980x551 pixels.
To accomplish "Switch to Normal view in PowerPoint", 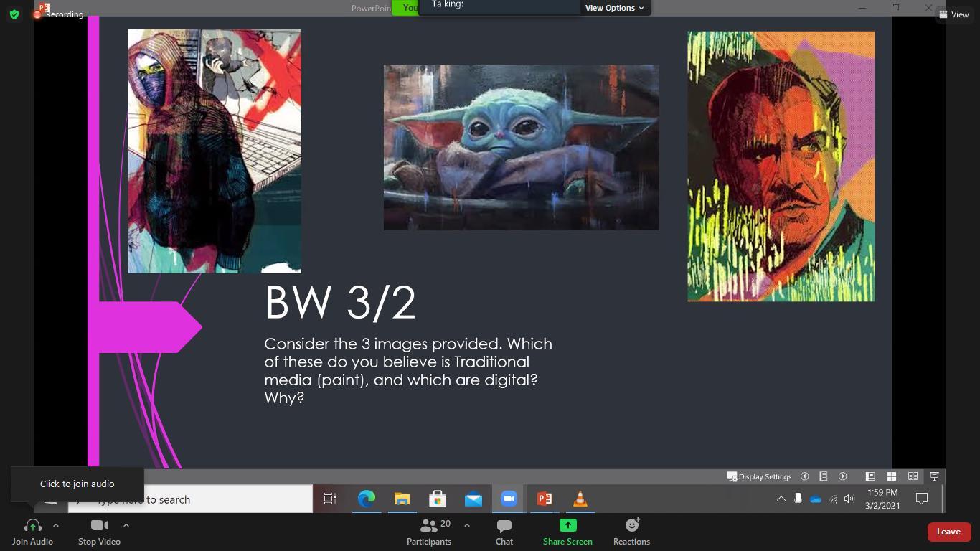I will (870, 476).
